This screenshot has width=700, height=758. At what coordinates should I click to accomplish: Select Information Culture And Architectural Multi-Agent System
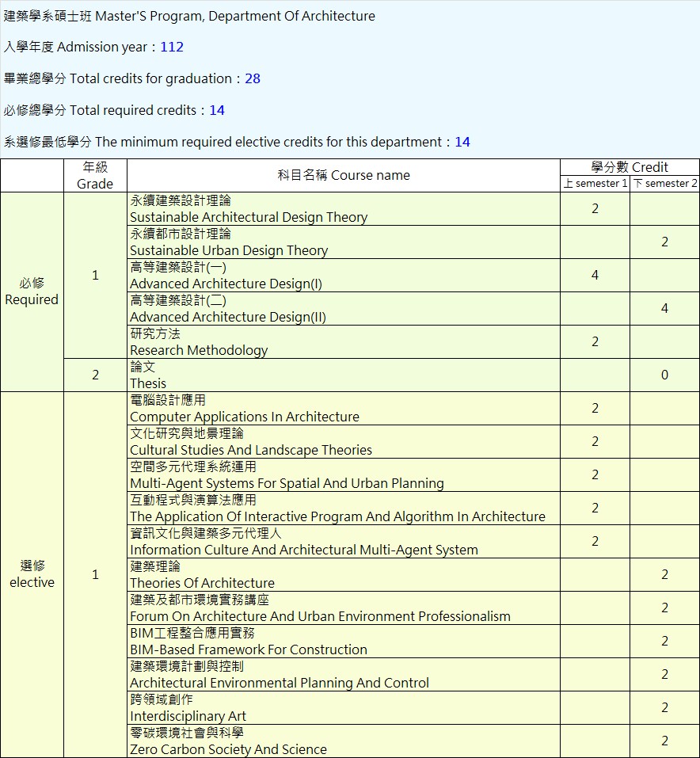click(x=344, y=542)
